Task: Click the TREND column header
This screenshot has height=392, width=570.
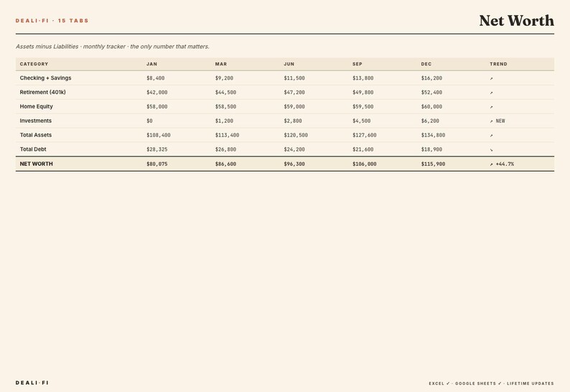Action: click(x=498, y=64)
